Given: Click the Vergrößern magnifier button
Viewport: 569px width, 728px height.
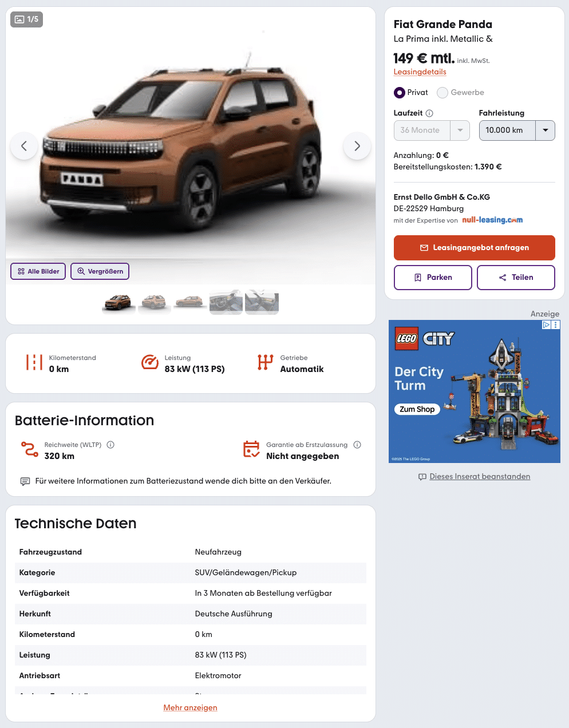Looking at the screenshot, I should (100, 271).
